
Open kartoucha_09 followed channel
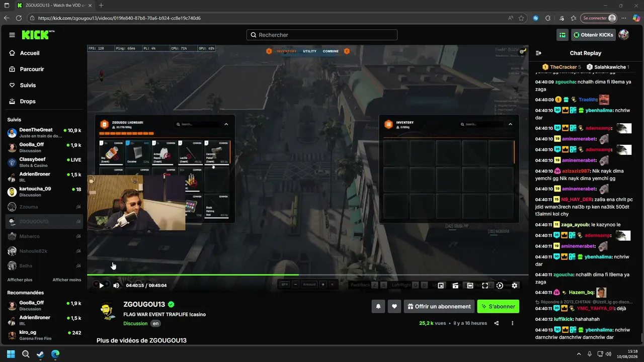click(x=44, y=192)
